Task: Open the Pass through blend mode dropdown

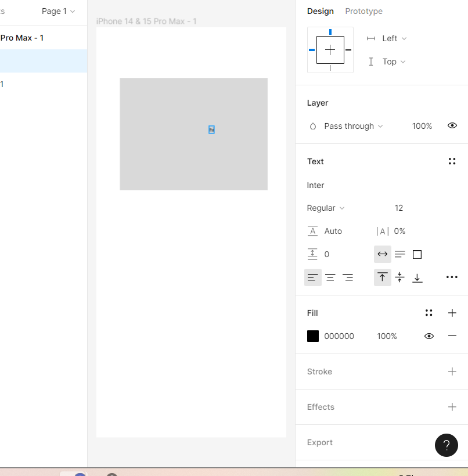Action: coord(354,126)
